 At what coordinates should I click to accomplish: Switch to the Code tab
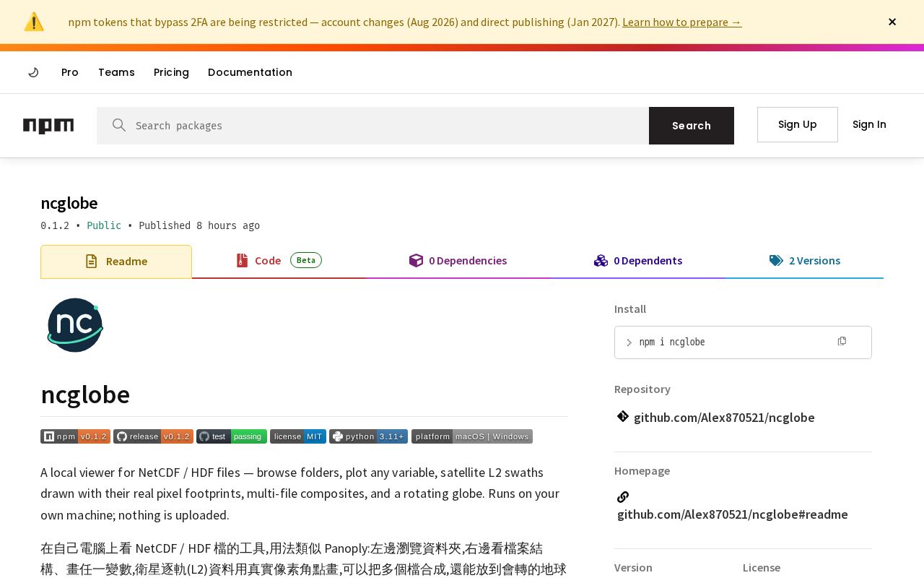[279, 261]
